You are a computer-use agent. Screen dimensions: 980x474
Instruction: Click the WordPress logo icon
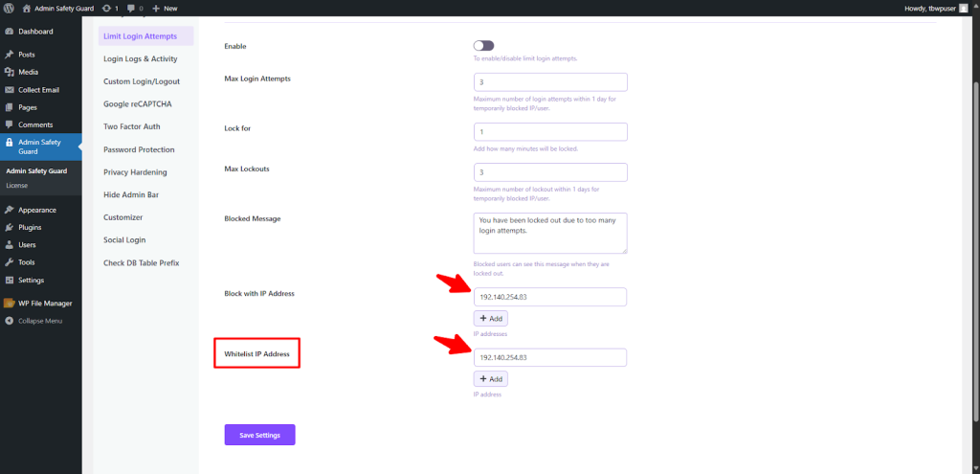[x=9, y=8]
